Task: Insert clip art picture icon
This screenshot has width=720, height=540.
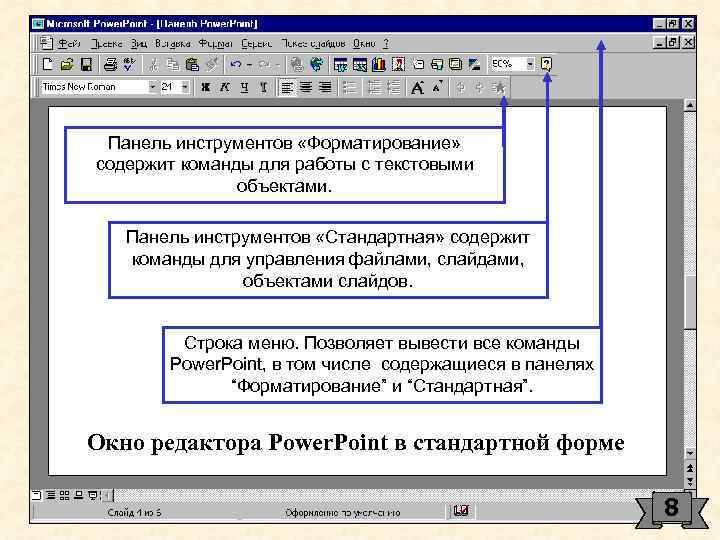Action: pyautogui.click(x=398, y=64)
